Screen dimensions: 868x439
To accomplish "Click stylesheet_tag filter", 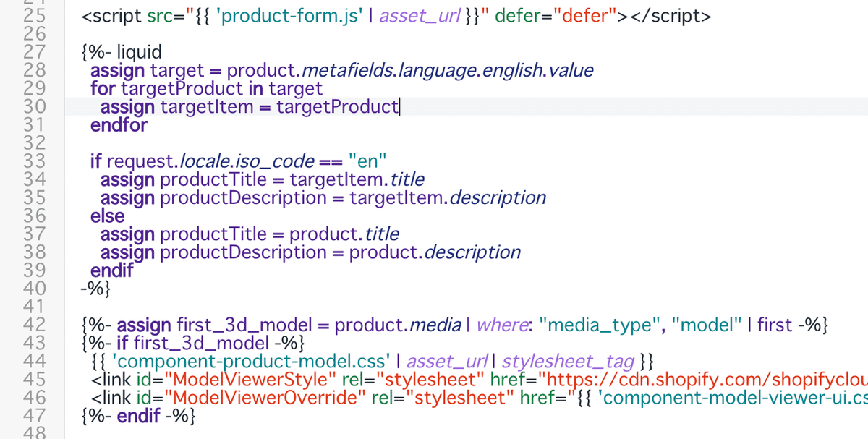I will point(569,361).
